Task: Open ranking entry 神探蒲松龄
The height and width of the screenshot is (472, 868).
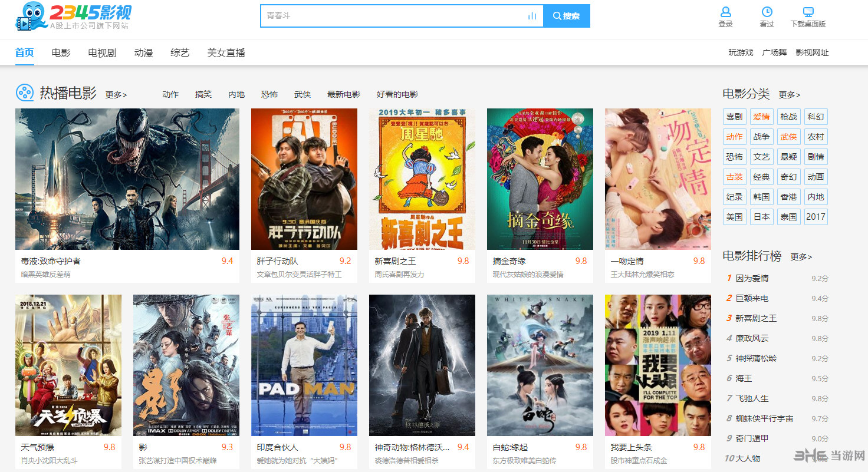Action: tap(756, 358)
